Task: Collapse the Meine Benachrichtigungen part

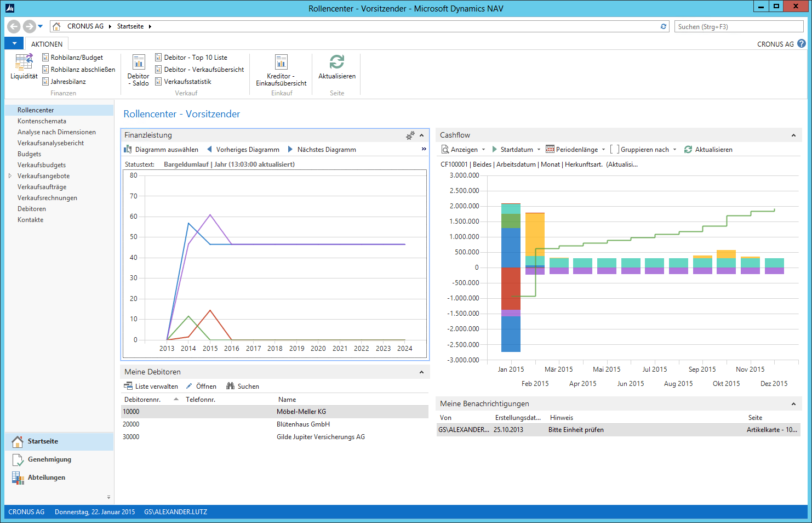Action: [793, 404]
